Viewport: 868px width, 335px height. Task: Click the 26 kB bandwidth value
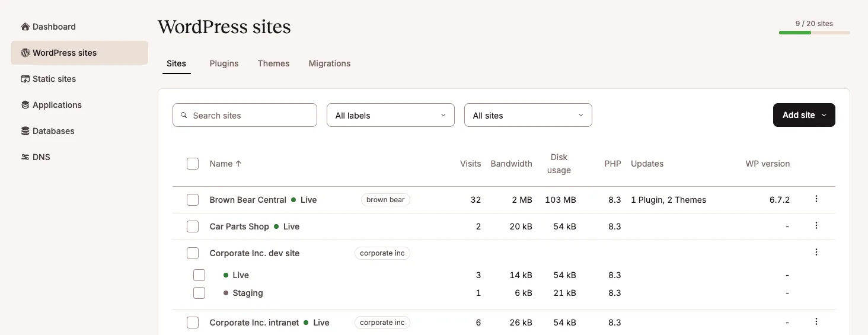point(521,323)
